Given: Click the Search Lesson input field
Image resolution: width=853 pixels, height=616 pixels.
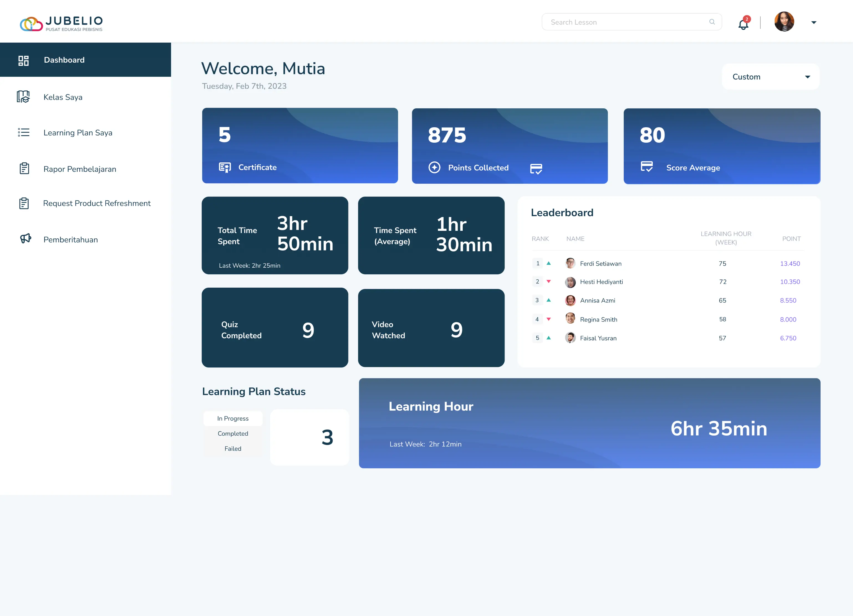Looking at the screenshot, I should pyautogui.click(x=632, y=22).
